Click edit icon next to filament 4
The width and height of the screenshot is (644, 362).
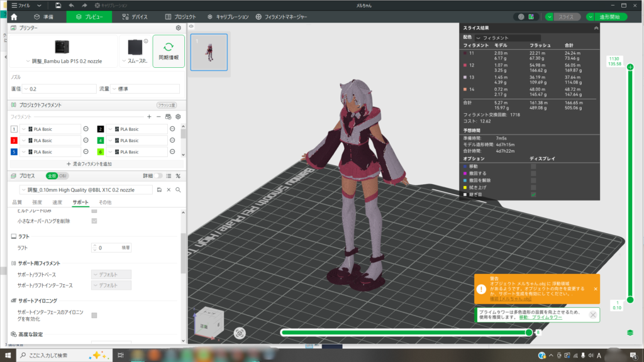pyautogui.click(x=172, y=140)
